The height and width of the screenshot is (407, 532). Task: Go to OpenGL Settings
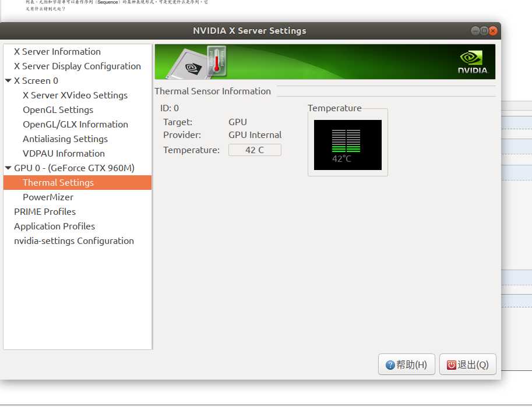pyautogui.click(x=58, y=110)
